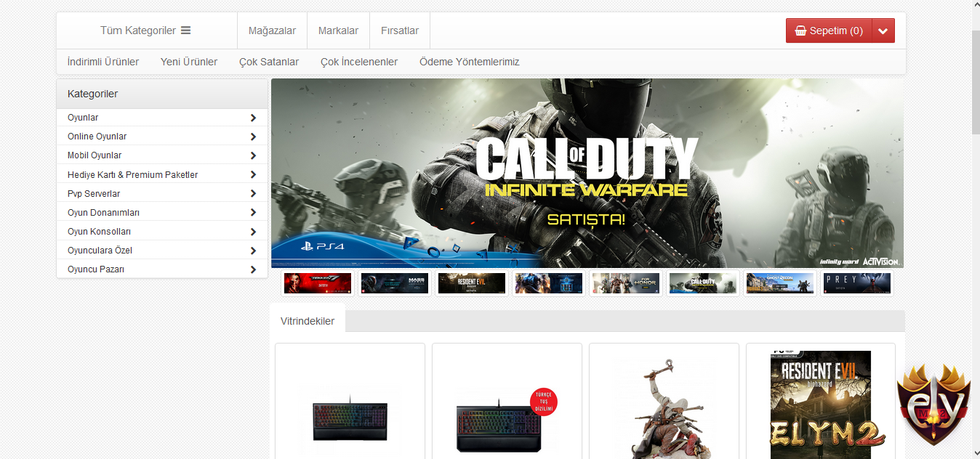Expand the Oyunculara Özel chevron
The image size is (980, 459).
253,251
